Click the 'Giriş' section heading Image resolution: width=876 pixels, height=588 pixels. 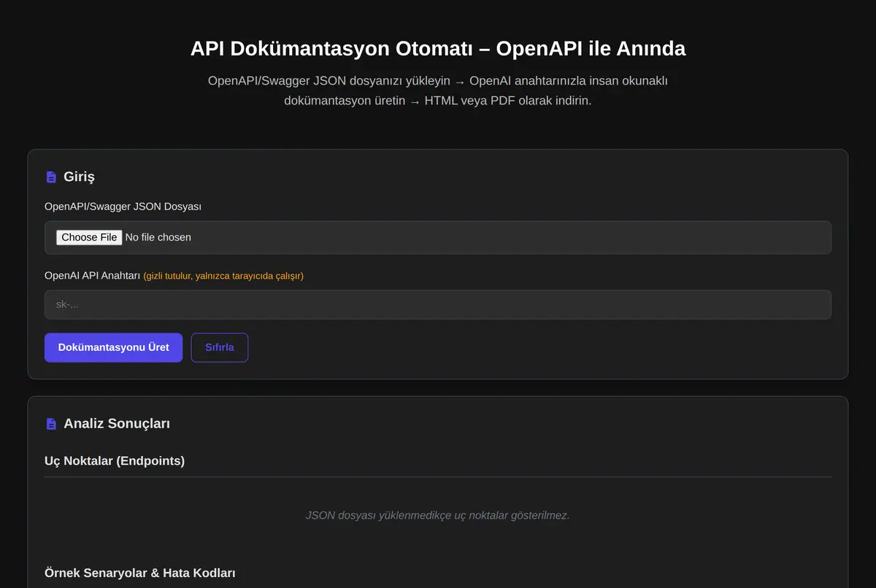(x=79, y=177)
